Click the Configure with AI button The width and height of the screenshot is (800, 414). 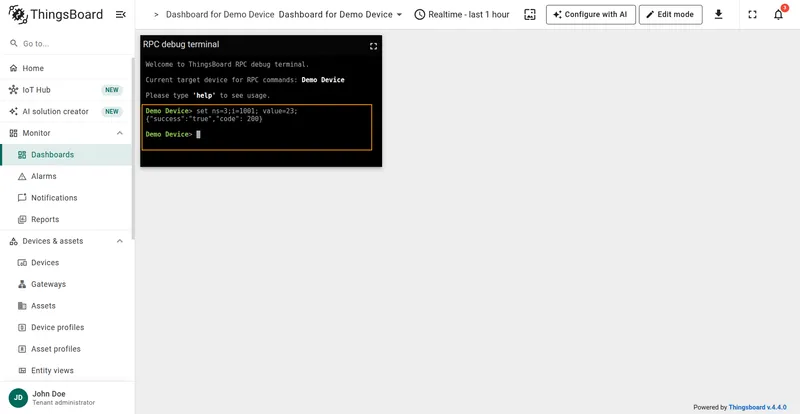coord(591,14)
